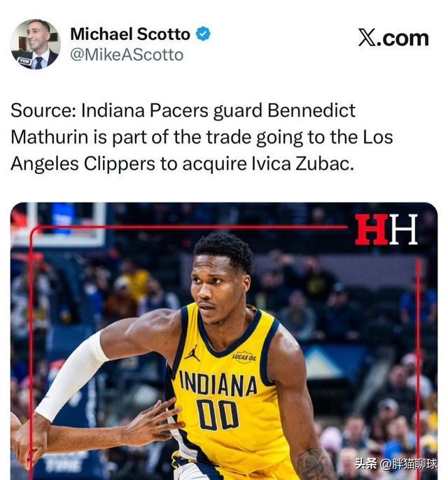
Task: Tap the red and white HH logo
Action: (386, 230)
